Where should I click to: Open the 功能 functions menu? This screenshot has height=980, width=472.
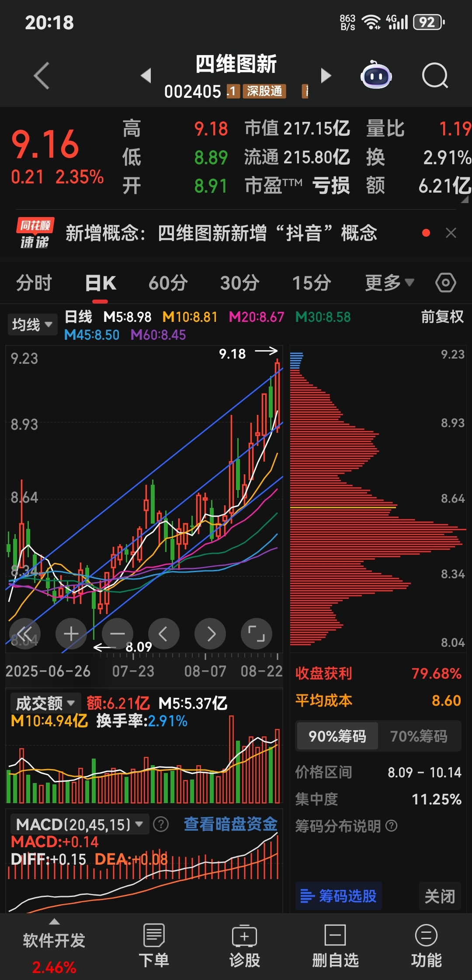[x=426, y=946]
